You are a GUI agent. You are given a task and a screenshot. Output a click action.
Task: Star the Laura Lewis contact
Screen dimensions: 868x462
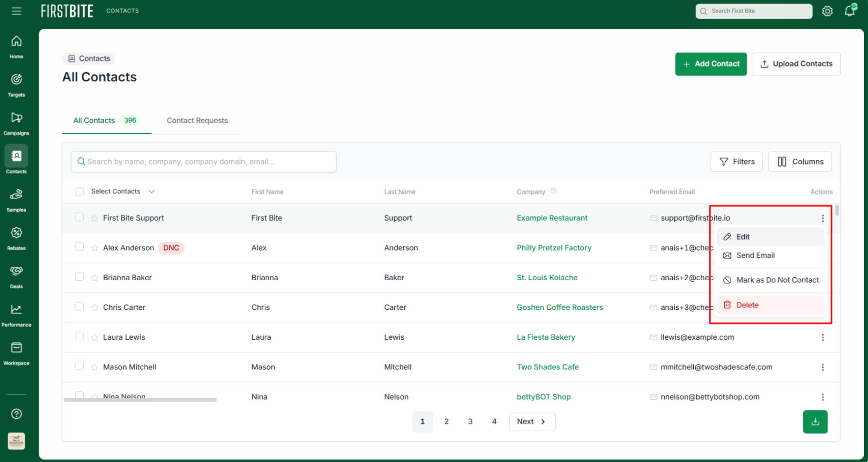pyautogui.click(x=94, y=337)
